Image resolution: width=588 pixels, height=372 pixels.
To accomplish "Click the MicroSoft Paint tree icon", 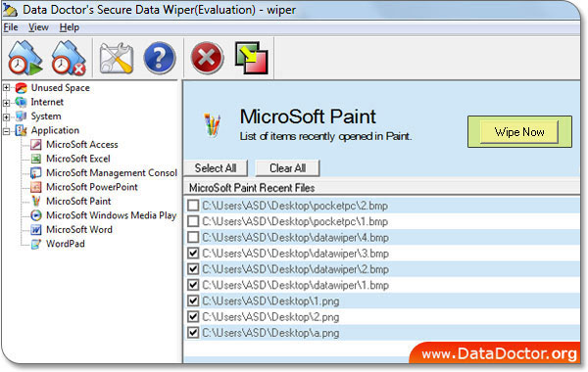I will click(36, 201).
